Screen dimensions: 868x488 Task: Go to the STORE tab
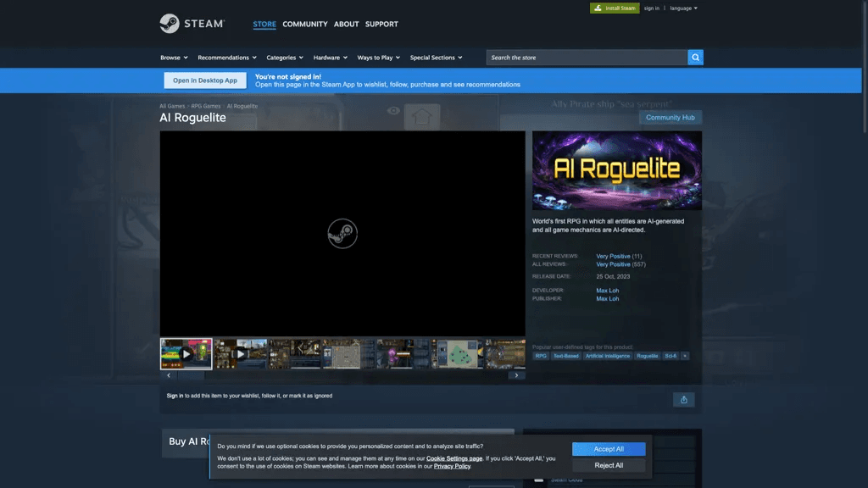click(x=264, y=24)
